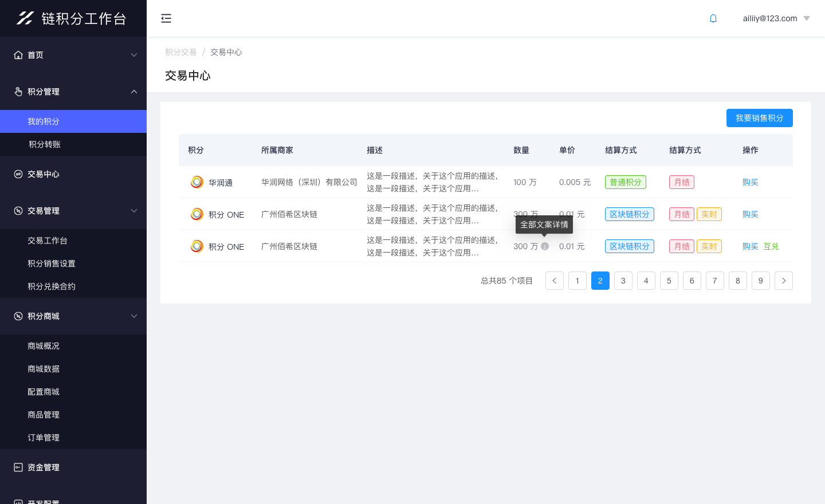Click 积分交易 breadcrumb link
Screen dimensions: 825x504
tap(181, 52)
